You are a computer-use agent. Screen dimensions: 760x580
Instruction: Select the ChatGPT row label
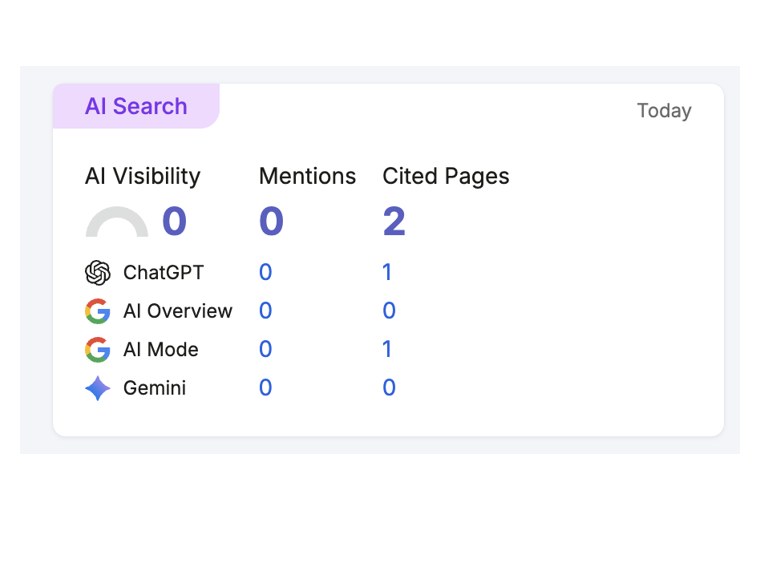click(x=164, y=272)
